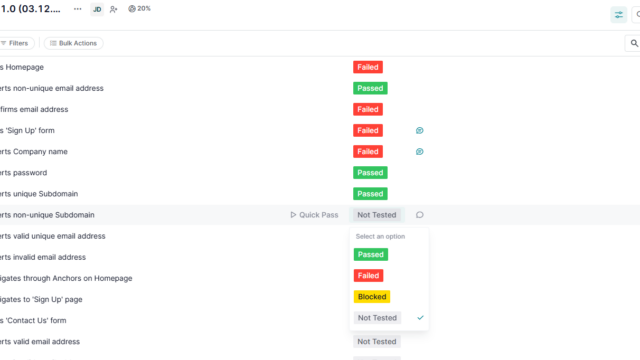Image resolution: width=640 pixels, height=360 pixels.
Task: Open the 'rts password' test case
Action: [x=24, y=173]
